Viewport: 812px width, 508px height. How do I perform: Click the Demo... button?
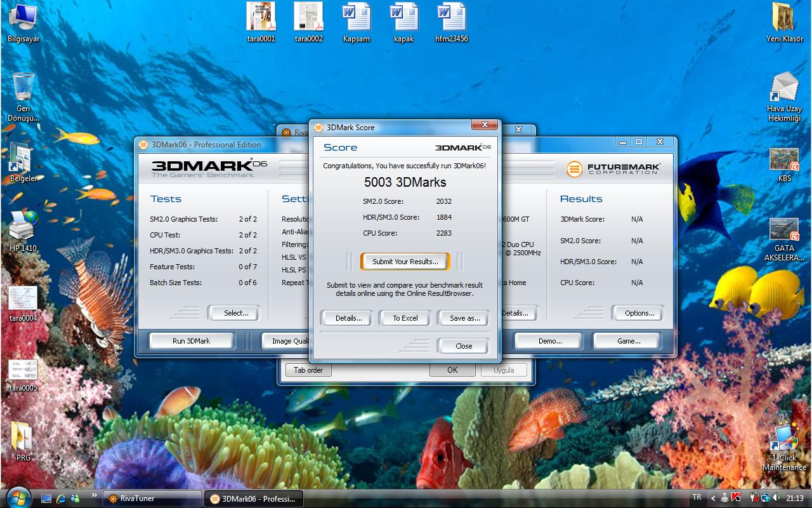(x=550, y=341)
